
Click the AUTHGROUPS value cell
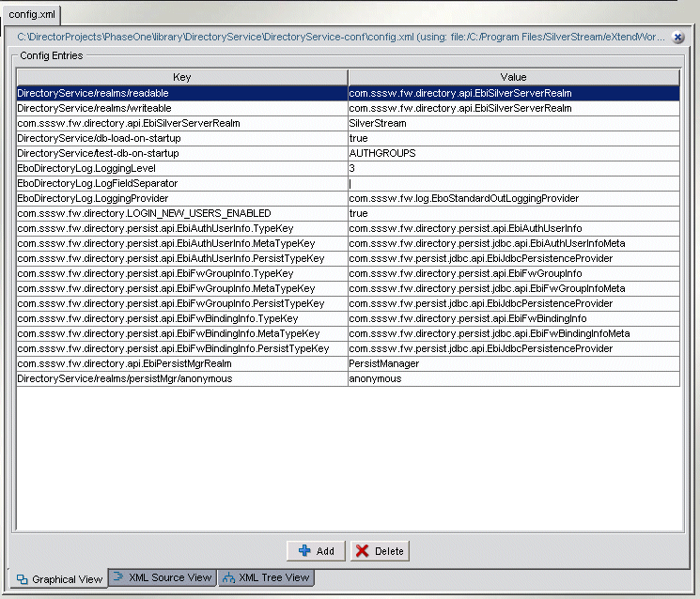click(514, 153)
